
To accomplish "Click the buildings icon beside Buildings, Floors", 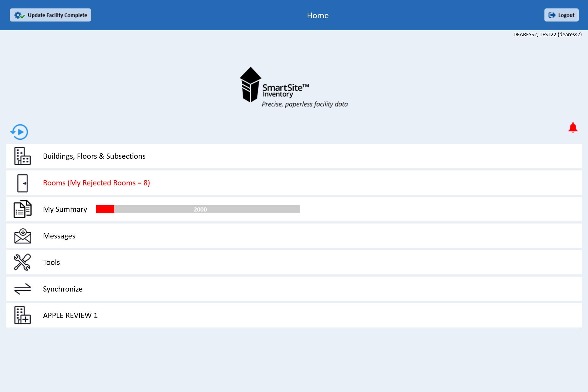I will (22, 156).
